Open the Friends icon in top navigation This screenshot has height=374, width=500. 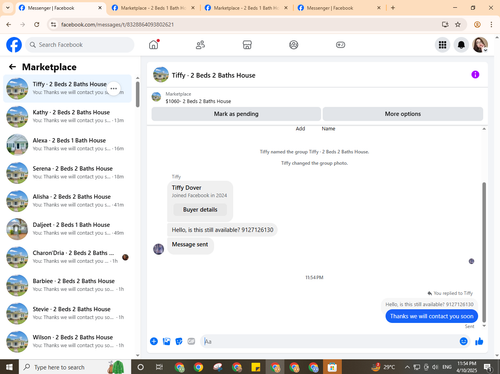point(200,45)
